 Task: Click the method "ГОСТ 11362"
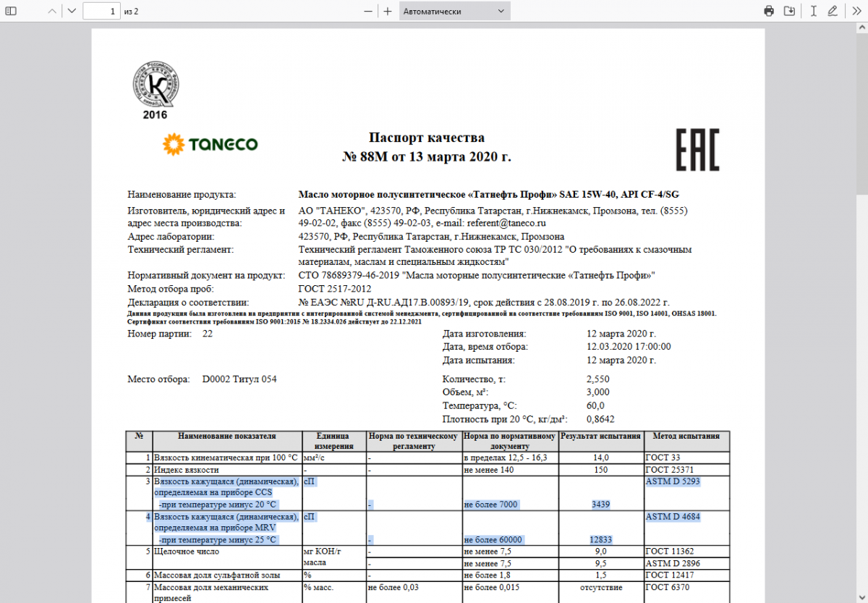point(670,552)
